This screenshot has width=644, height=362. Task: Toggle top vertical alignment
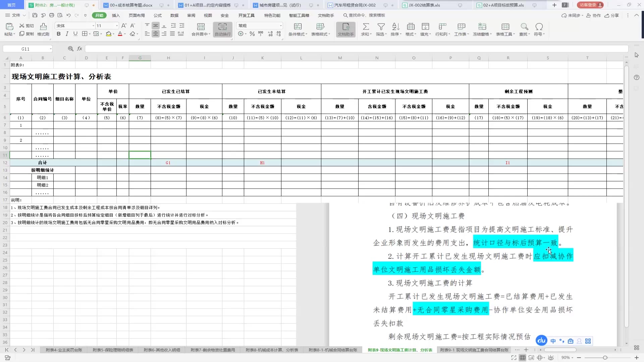tap(147, 25)
